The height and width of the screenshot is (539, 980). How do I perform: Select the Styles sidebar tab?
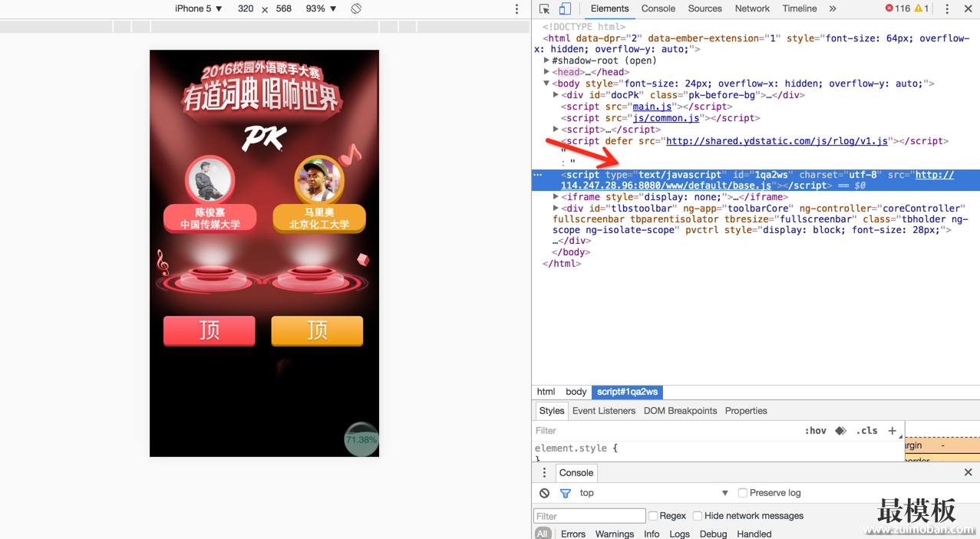pos(551,411)
